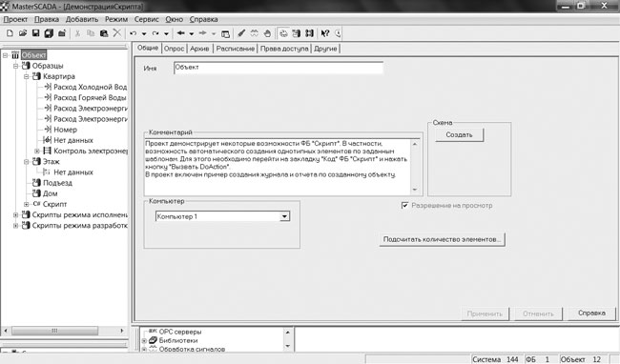This screenshot has height=364, width=620.
Task: Expand the Скрипт tree node
Action: [26, 204]
